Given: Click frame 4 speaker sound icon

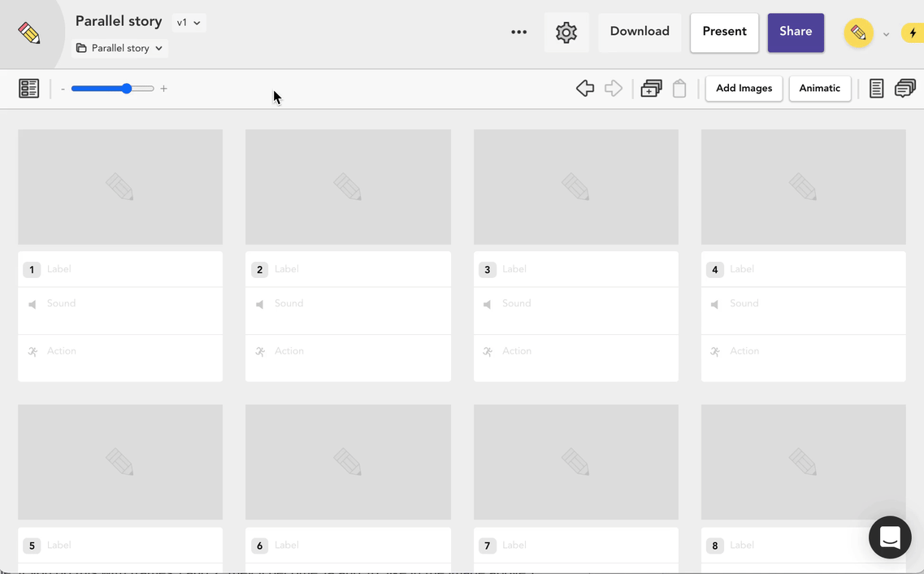Looking at the screenshot, I should coord(715,304).
